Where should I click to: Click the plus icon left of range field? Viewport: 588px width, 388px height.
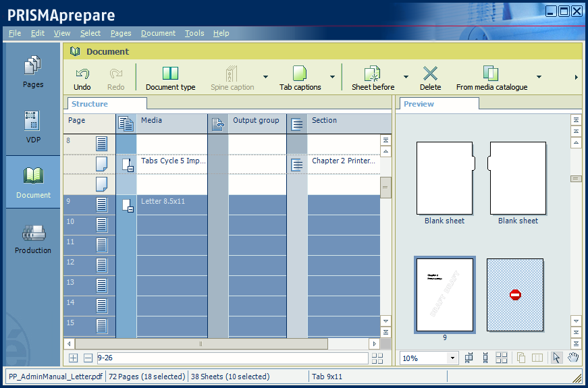(x=73, y=358)
